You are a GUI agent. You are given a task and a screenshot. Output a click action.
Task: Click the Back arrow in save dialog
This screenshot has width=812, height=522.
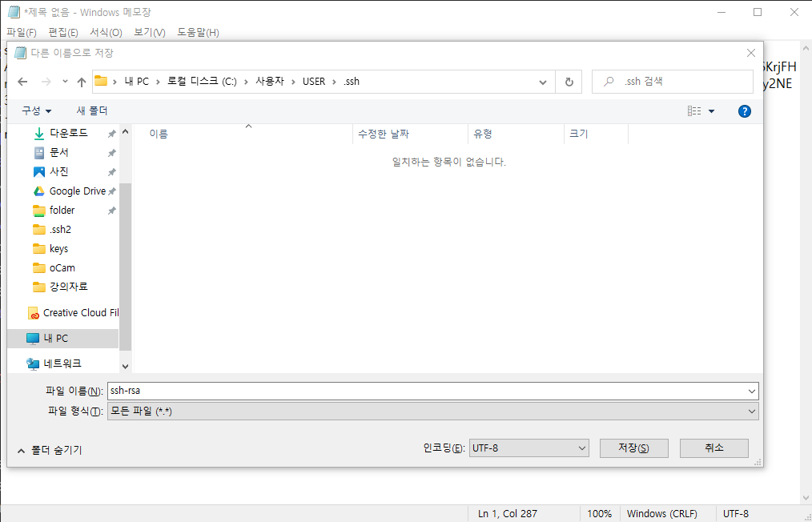[22, 82]
